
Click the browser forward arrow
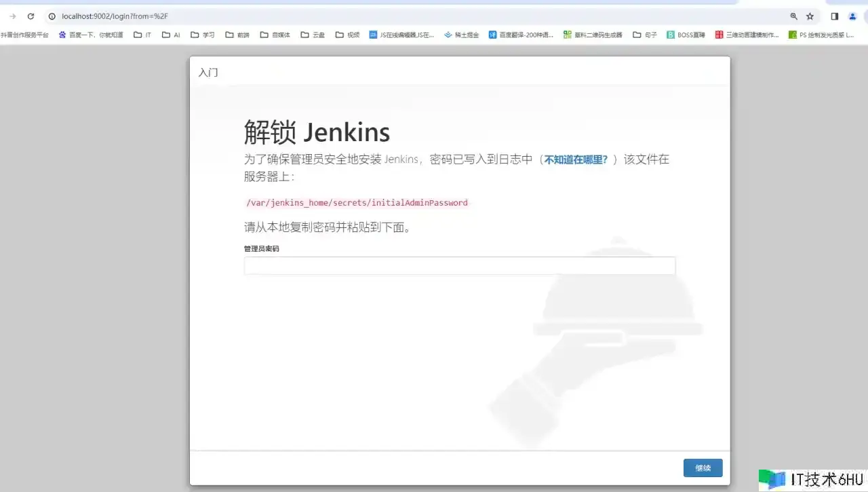pos(12,16)
